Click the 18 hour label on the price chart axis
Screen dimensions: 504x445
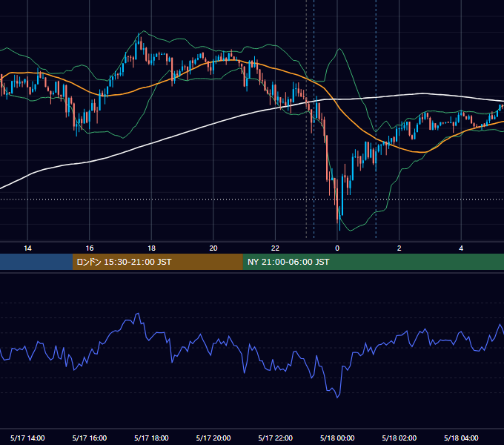click(151, 248)
